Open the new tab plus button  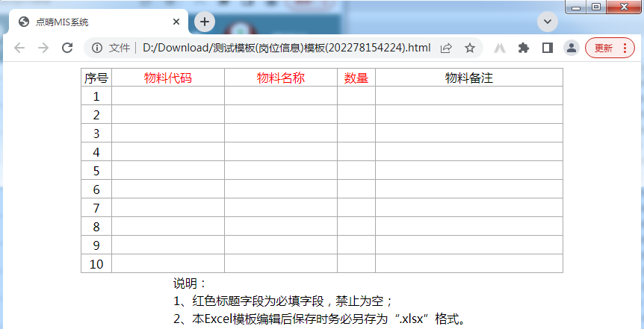(x=205, y=22)
